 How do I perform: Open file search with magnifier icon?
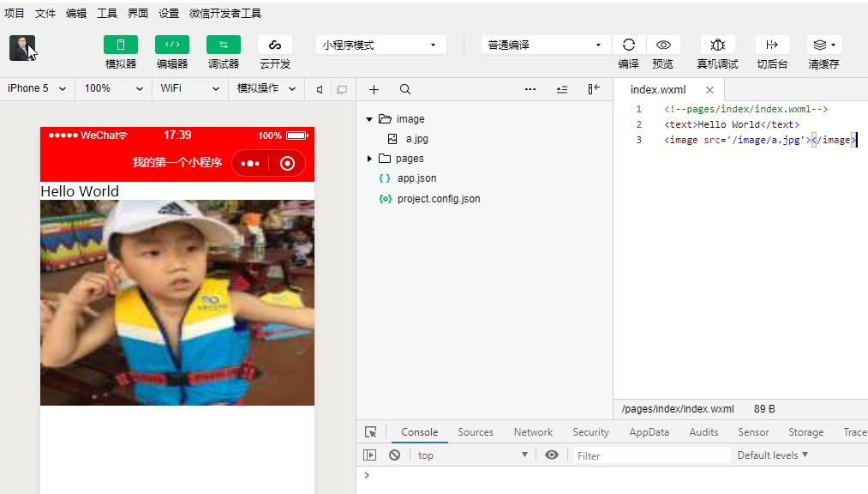[x=405, y=89]
